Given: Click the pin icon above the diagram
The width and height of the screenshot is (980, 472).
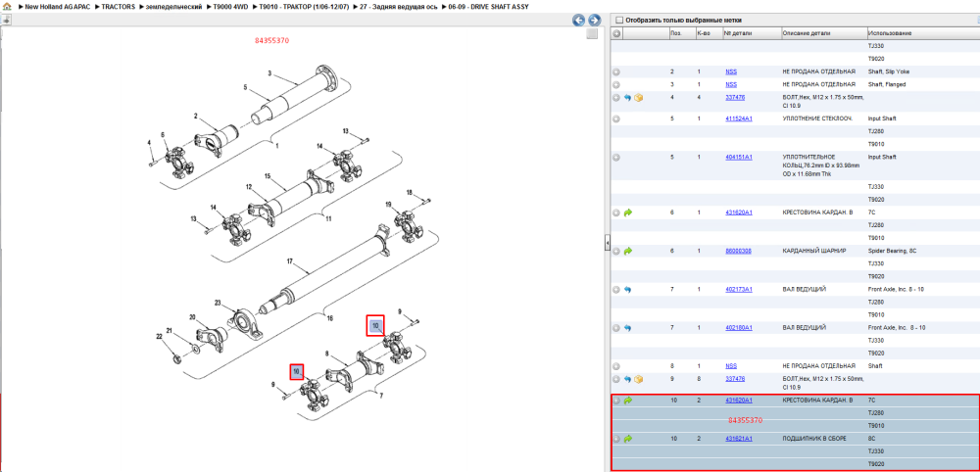Looking at the screenshot, I should (x=6, y=20).
